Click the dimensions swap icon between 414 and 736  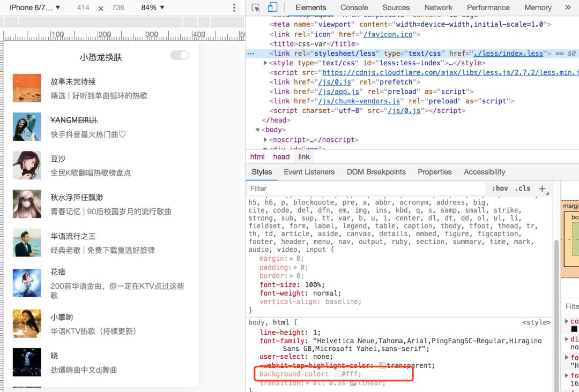tap(101, 8)
